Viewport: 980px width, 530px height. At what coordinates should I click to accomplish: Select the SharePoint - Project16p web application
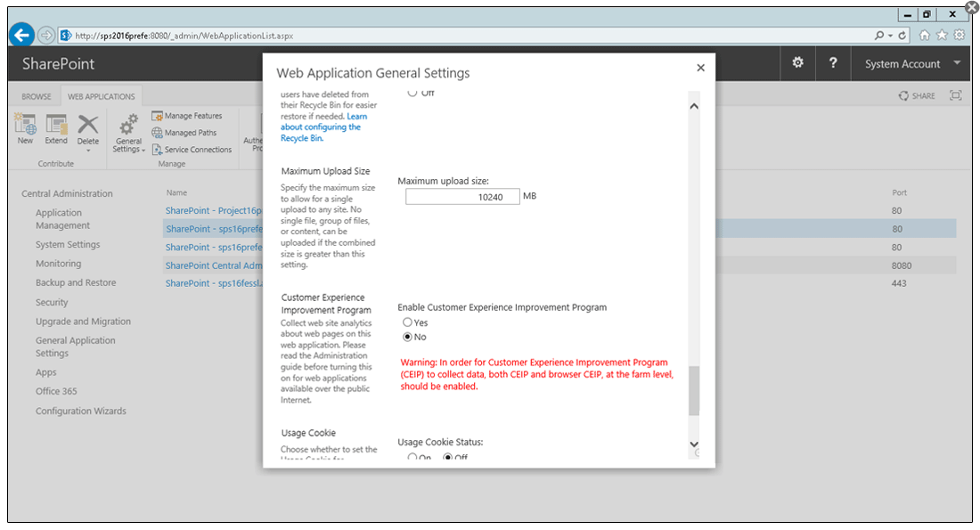[x=214, y=210]
